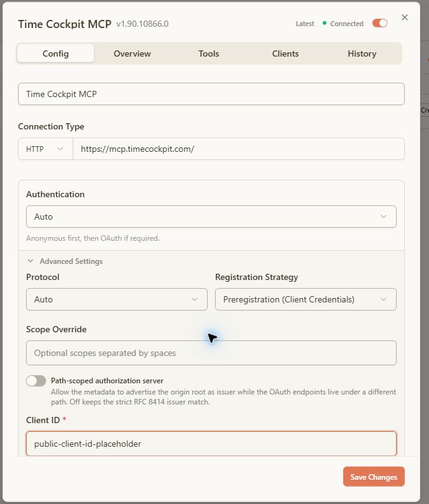The image size is (429, 504).
Task: Click the Registration Strategy label
Action: click(x=257, y=277)
